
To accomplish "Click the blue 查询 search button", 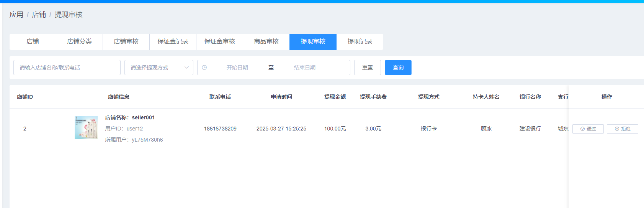I will point(398,68).
